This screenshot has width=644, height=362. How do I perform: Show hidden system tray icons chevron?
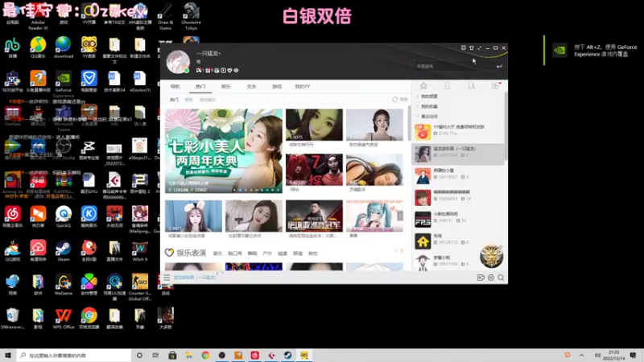(581, 355)
